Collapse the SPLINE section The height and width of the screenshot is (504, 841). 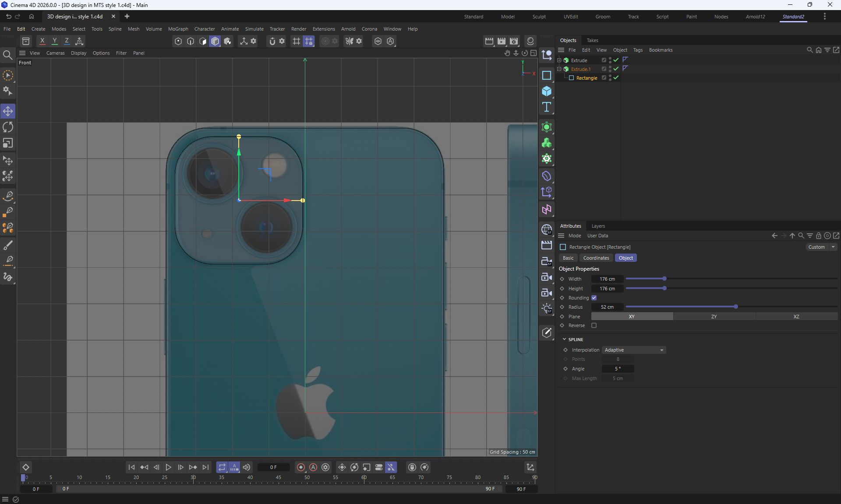[x=564, y=339]
